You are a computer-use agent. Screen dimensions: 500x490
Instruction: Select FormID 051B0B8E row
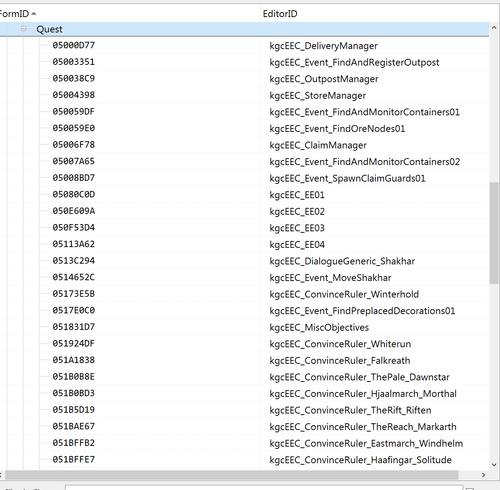pos(244,377)
